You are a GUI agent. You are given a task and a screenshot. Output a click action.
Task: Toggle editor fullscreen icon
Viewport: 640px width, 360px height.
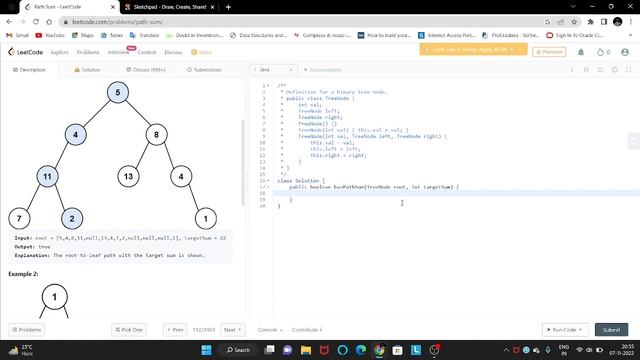(x=629, y=70)
